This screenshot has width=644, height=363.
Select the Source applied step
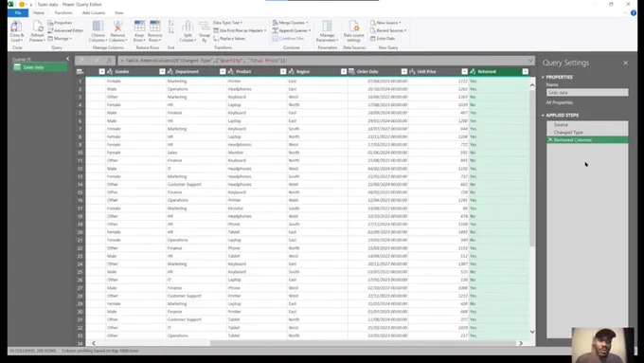587,124
